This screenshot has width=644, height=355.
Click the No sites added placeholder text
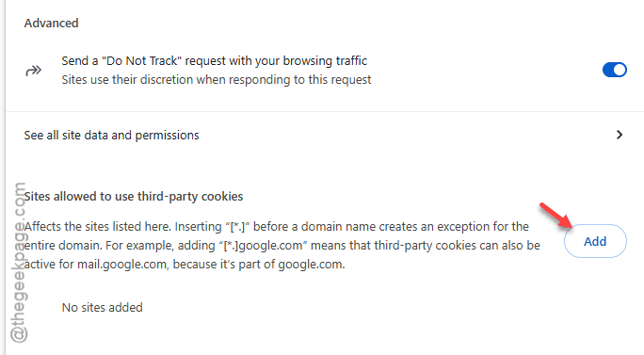(x=103, y=307)
